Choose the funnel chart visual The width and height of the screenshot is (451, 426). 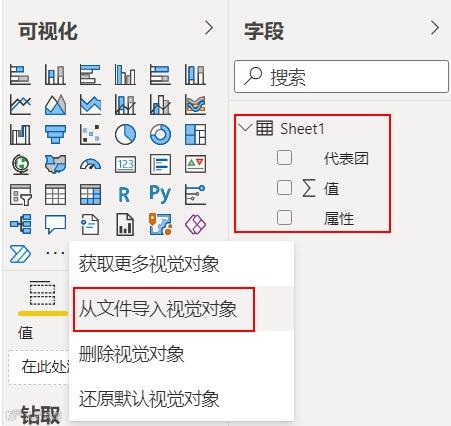point(55,134)
